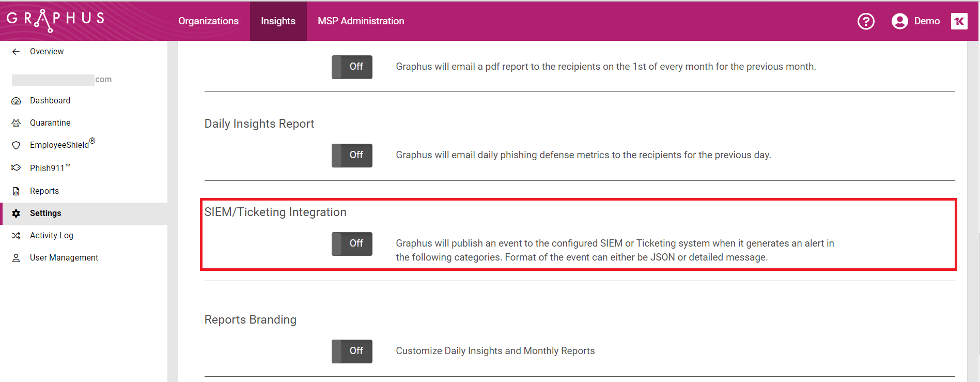Click the Reports Branding heading
980x382 pixels.
pos(251,320)
